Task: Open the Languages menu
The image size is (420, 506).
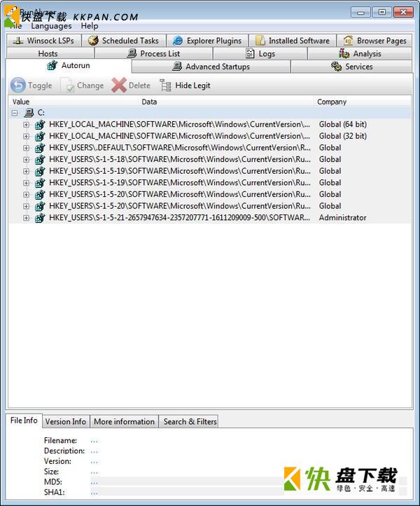Action: tap(51, 26)
